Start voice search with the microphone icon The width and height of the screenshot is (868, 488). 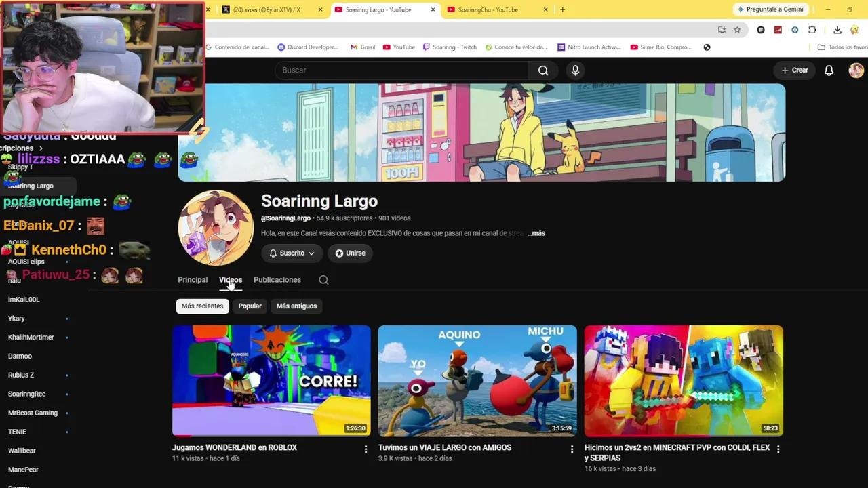[575, 70]
